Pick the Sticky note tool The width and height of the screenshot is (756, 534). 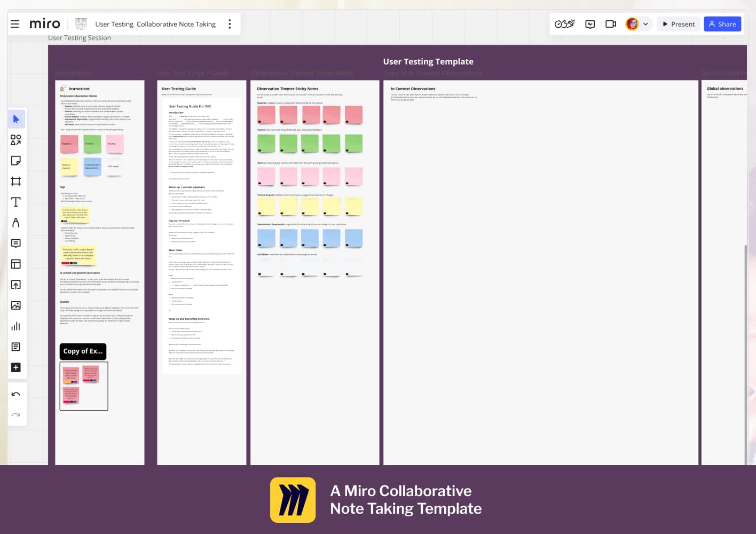click(16, 161)
